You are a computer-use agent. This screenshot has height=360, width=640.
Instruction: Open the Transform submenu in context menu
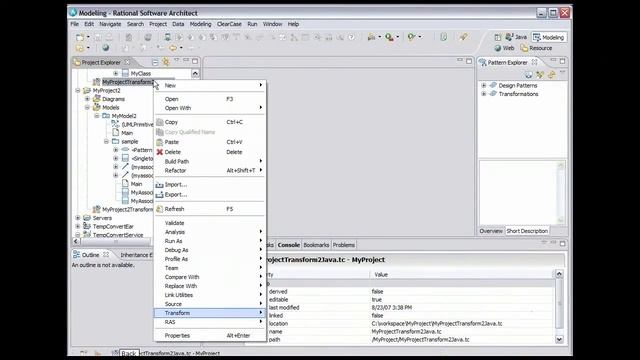pos(210,313)
